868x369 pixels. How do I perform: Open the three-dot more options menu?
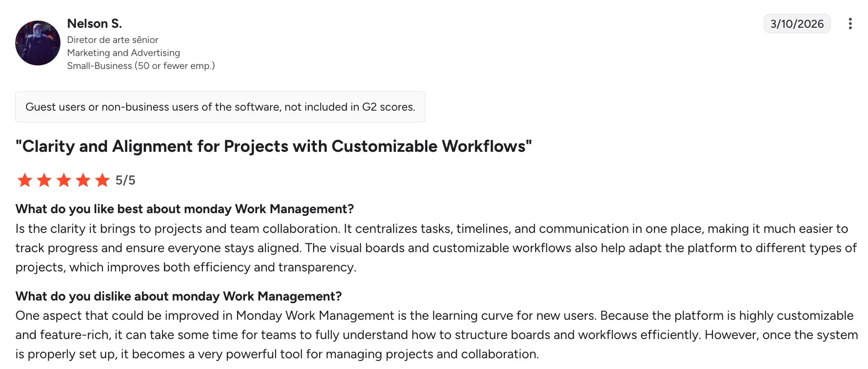(850, 24)
